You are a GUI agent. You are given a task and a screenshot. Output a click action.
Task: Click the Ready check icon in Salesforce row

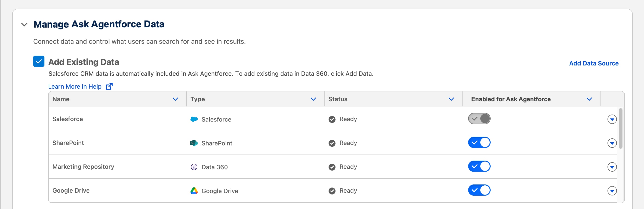point(332,119)
